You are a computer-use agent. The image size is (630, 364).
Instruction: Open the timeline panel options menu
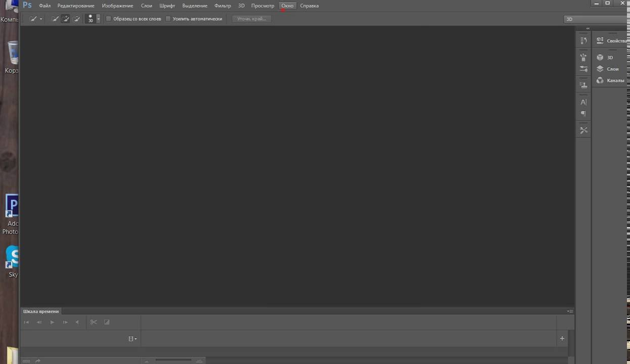pos(570,311)
